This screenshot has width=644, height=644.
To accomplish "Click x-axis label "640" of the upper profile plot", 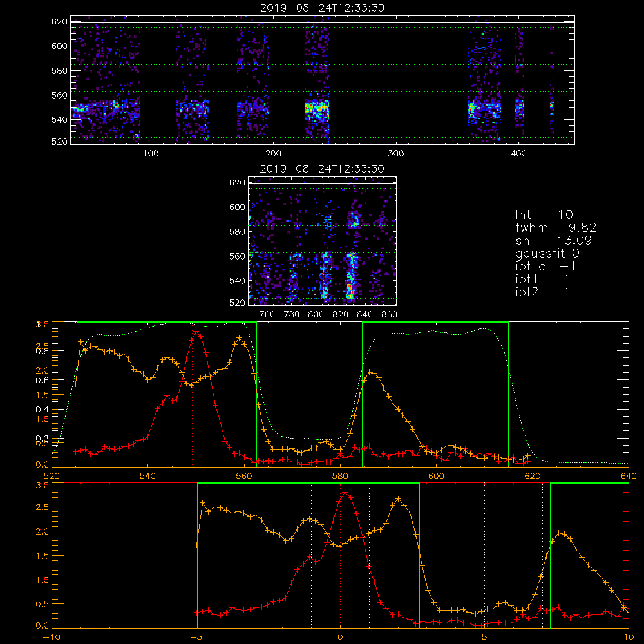I will tap(629, 476).
